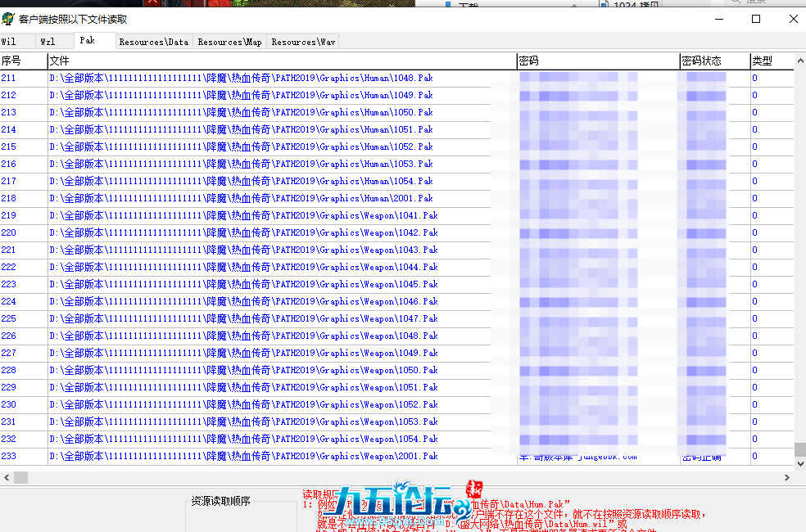
Task: Click the horizontal scrollbar right arrow
Action: pyautogui.click(x=787, y=477)
